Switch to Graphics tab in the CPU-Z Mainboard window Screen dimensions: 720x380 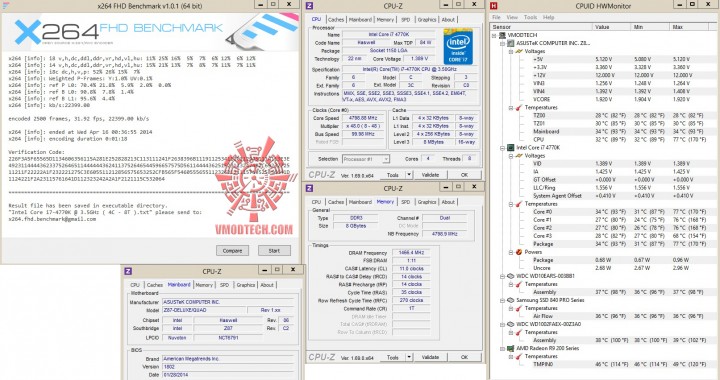[246, 285]
